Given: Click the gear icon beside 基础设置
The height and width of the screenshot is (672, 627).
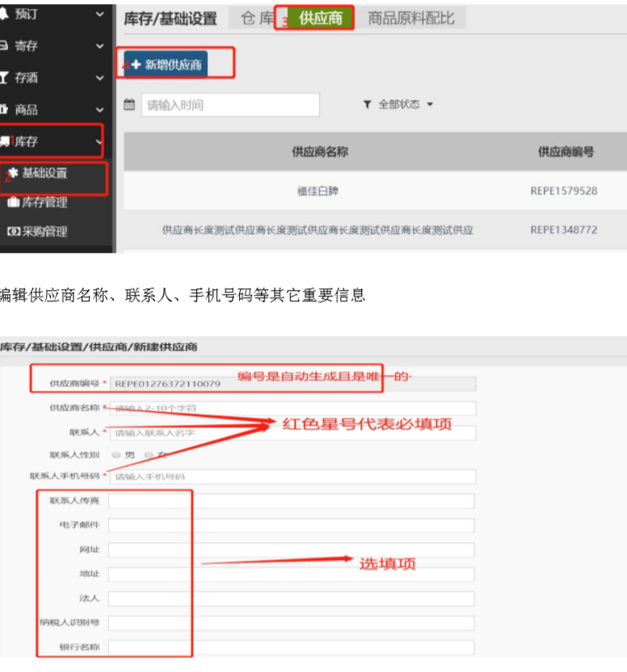Looking at the screenshot, I should 13,172.
